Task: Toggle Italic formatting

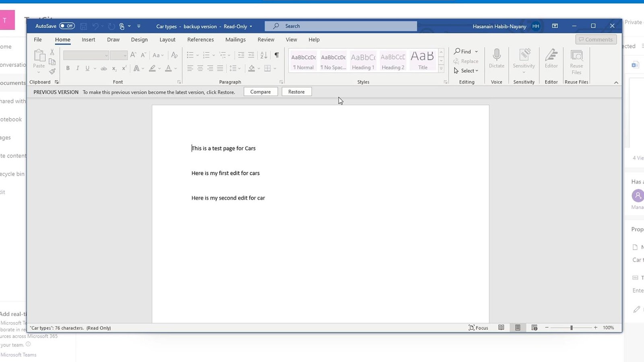Action: click(x=78, y=68)
